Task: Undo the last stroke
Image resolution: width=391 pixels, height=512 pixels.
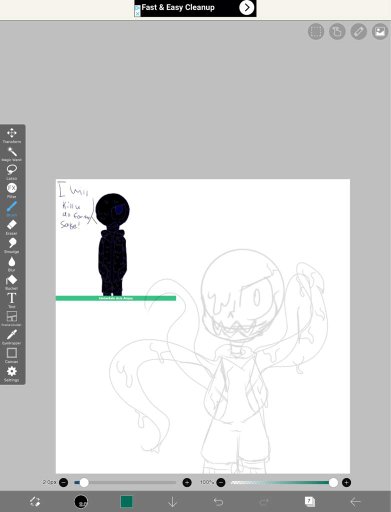Action: (218, 502)
